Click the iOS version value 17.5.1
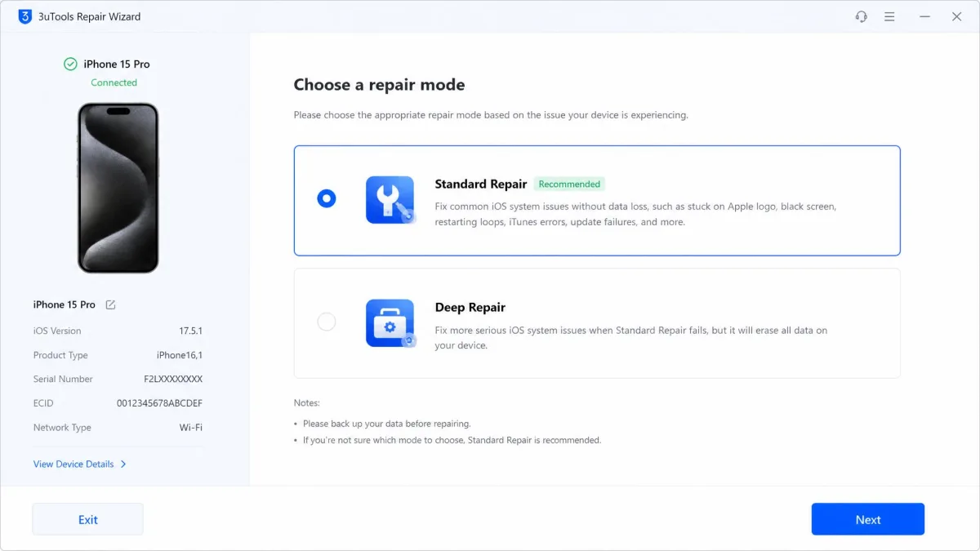980x551 pixels. pos(190,331)
